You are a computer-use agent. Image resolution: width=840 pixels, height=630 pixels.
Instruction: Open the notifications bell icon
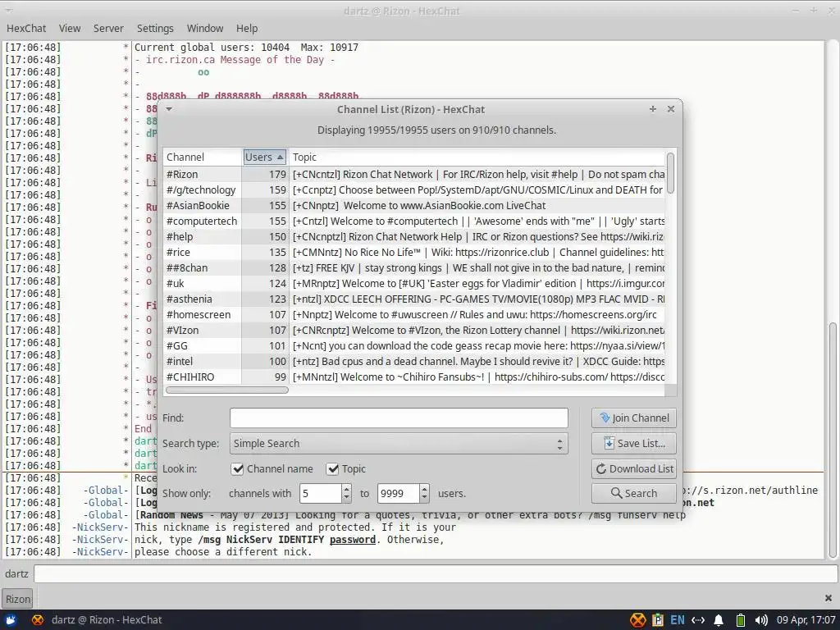[x=719, y=620]
